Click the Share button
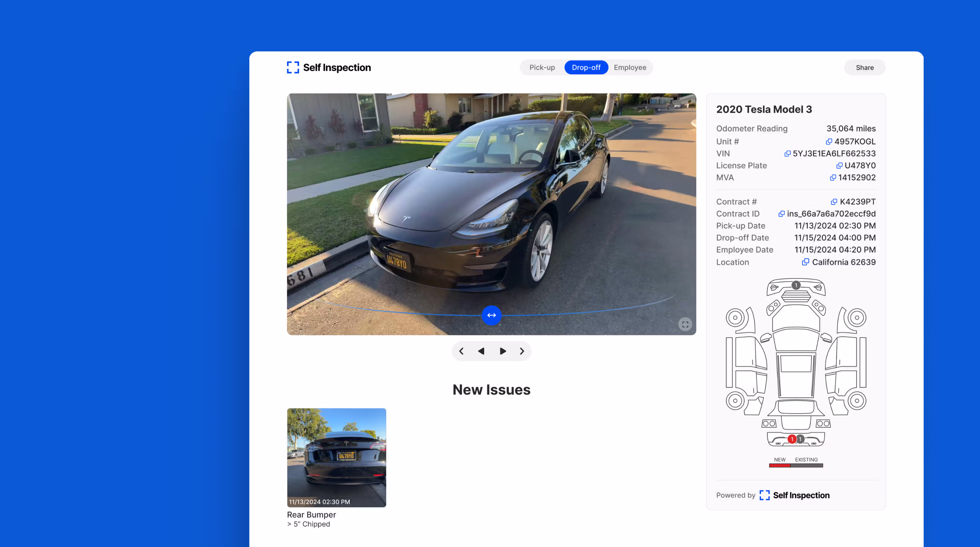 click(x=864, y=68)
